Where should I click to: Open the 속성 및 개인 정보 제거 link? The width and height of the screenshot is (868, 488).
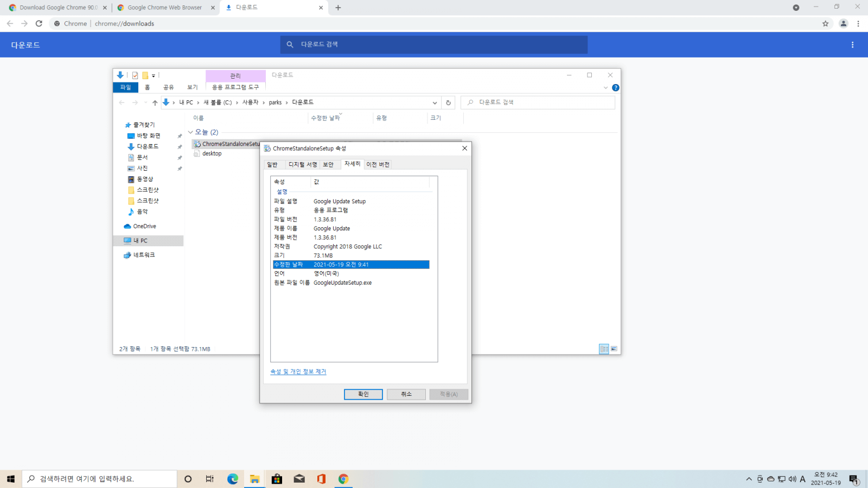coord(298,371)
